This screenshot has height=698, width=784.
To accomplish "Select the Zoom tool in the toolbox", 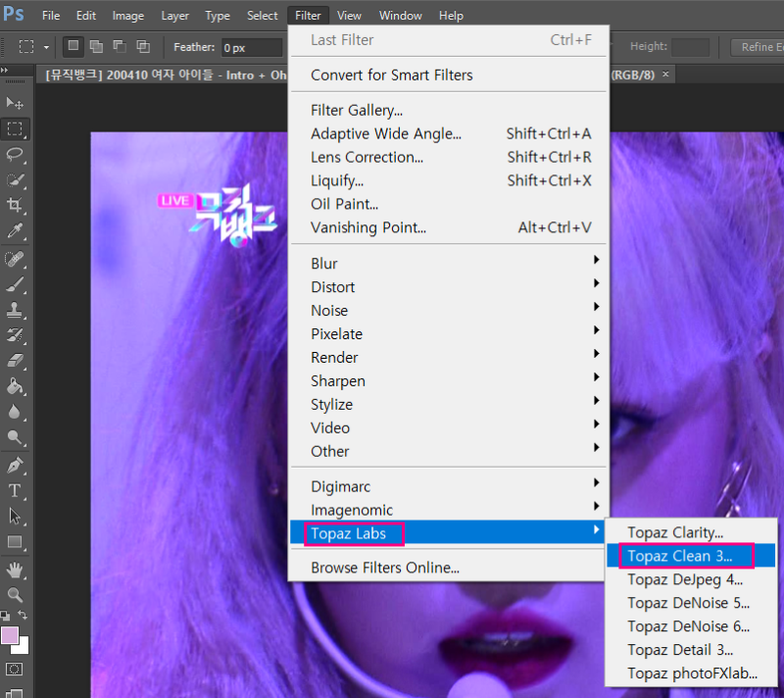I will (15, 595).
